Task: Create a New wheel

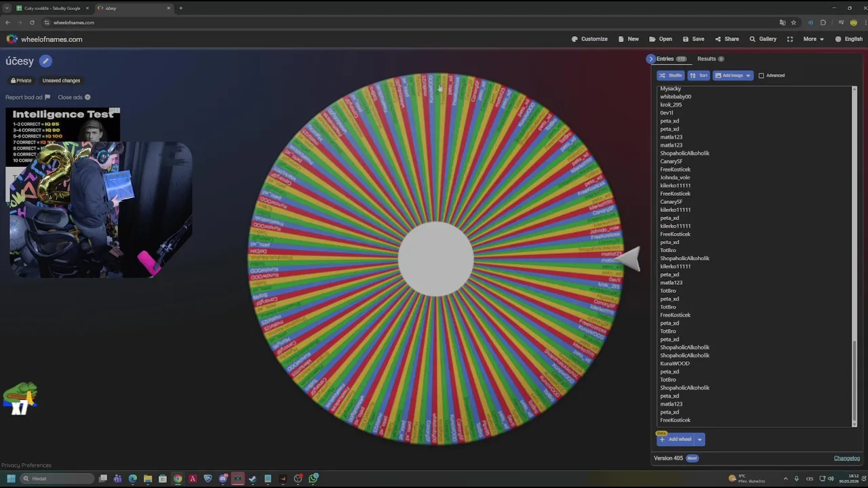Action: coord(629,39)
